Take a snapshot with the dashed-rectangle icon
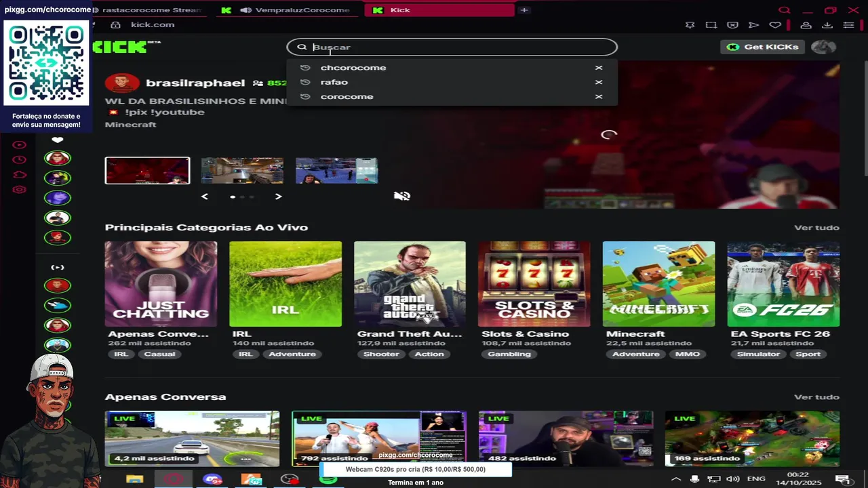868x488 pixels. click(x=711, y=25)
